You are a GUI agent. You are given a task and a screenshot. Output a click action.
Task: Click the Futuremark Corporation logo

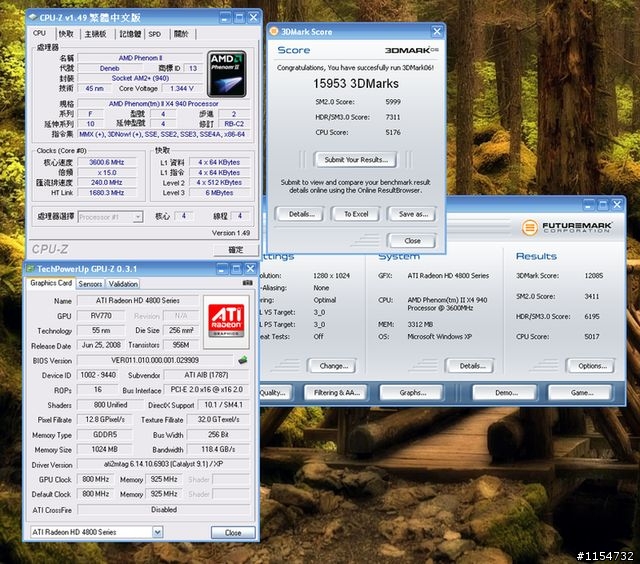pyautogui.click(x=567, y=227)
